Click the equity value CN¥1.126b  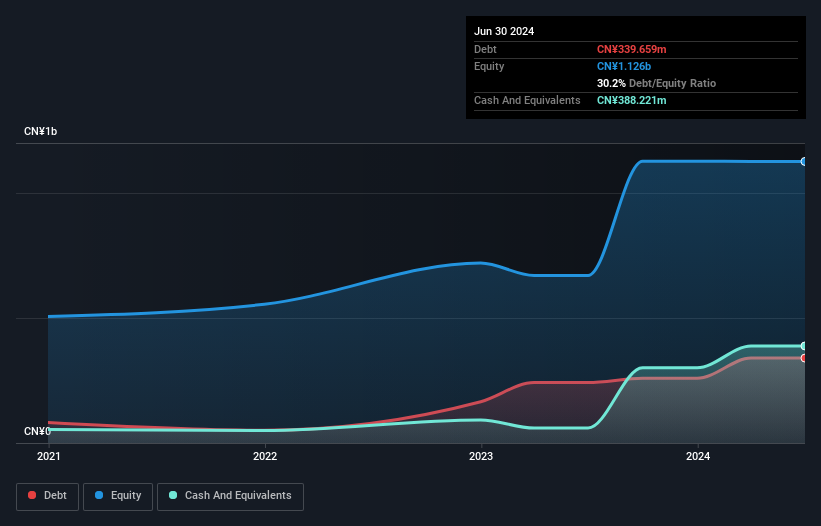point(624,66)
